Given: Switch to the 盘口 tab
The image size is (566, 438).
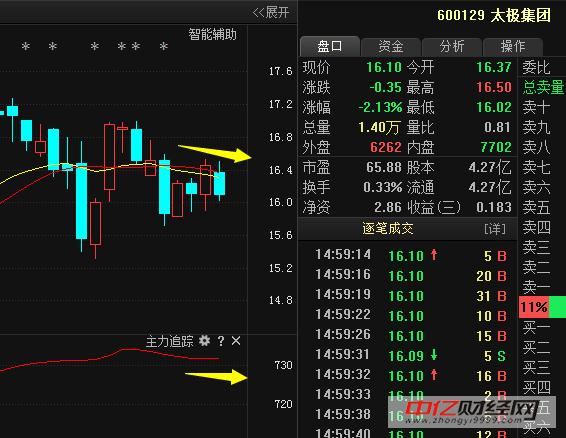Looking at the screenshot, I should click(330, 46).
